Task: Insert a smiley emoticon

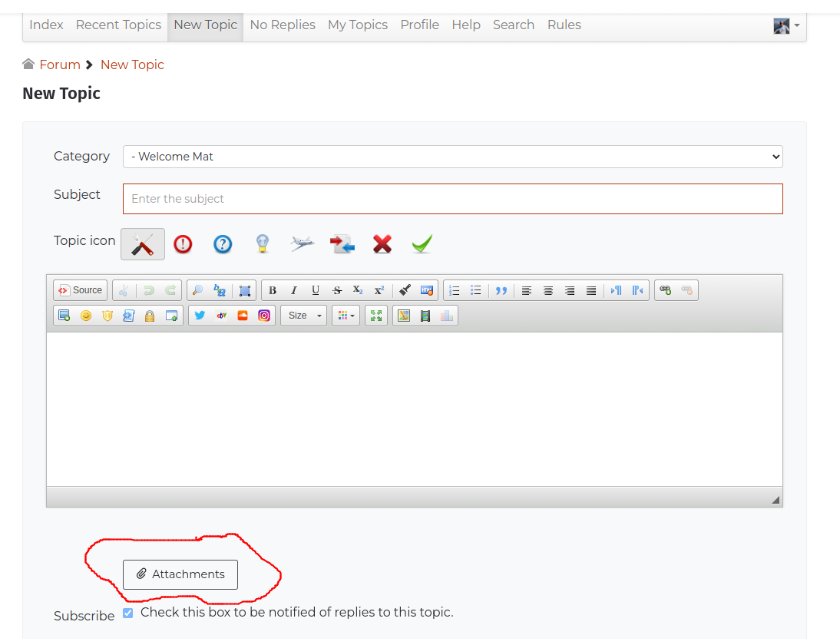Action: point(86,316)
